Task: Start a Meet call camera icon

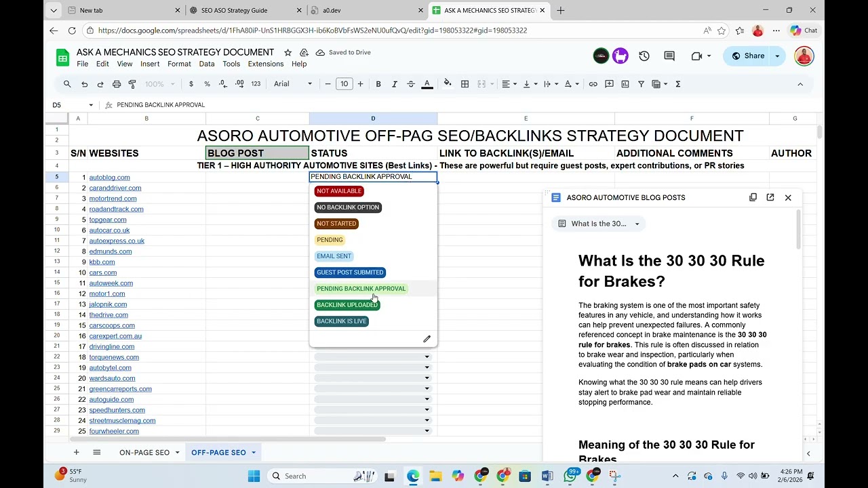Action: [696, 56]
